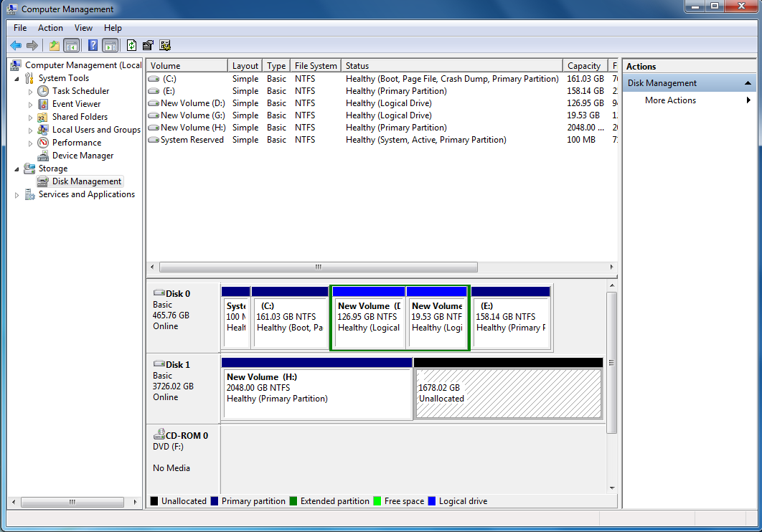Screen dimensions: 762x532
Task: Click the disk pane down scroll arrow
Action: [612, 488]
